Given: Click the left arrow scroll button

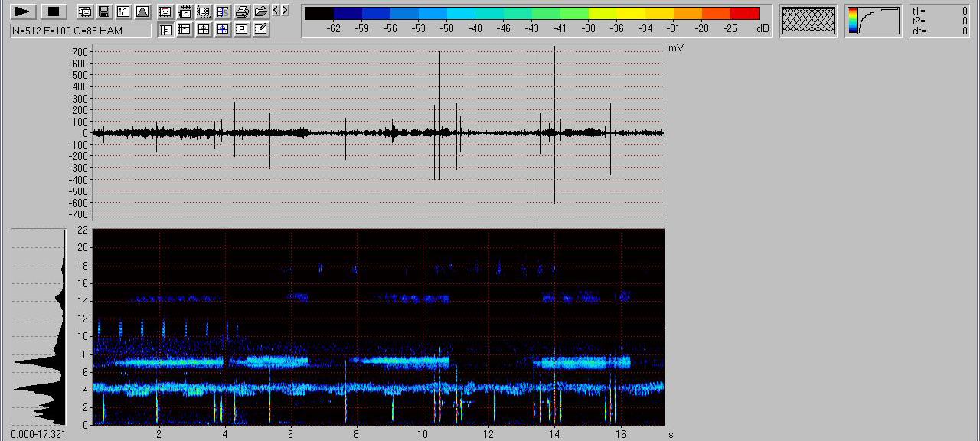Looking at the screenshot, I should 276,11.
